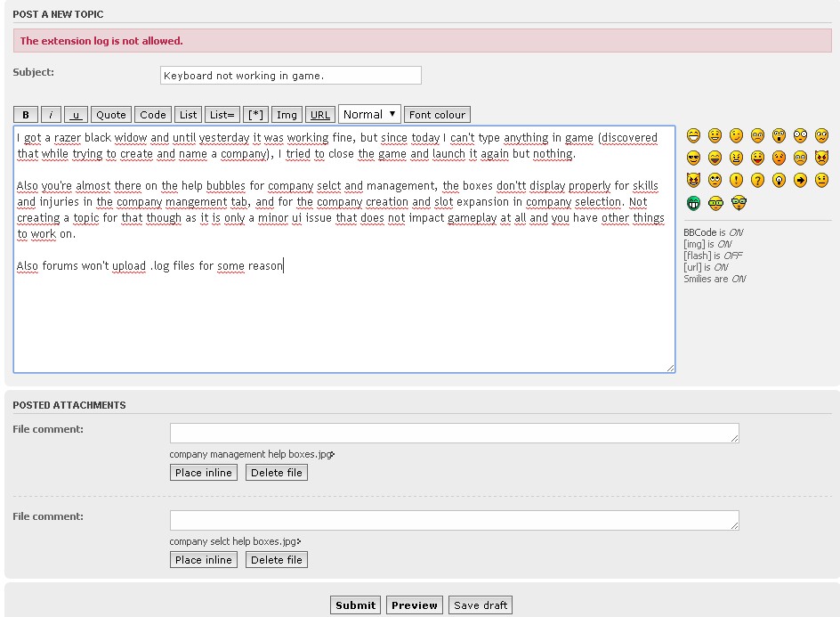Submit the new topic
The image size is (840, 617).
coord(355,605)
